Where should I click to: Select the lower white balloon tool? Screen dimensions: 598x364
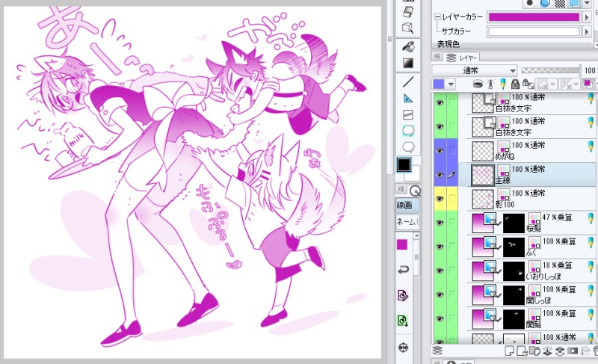(408, 146)
